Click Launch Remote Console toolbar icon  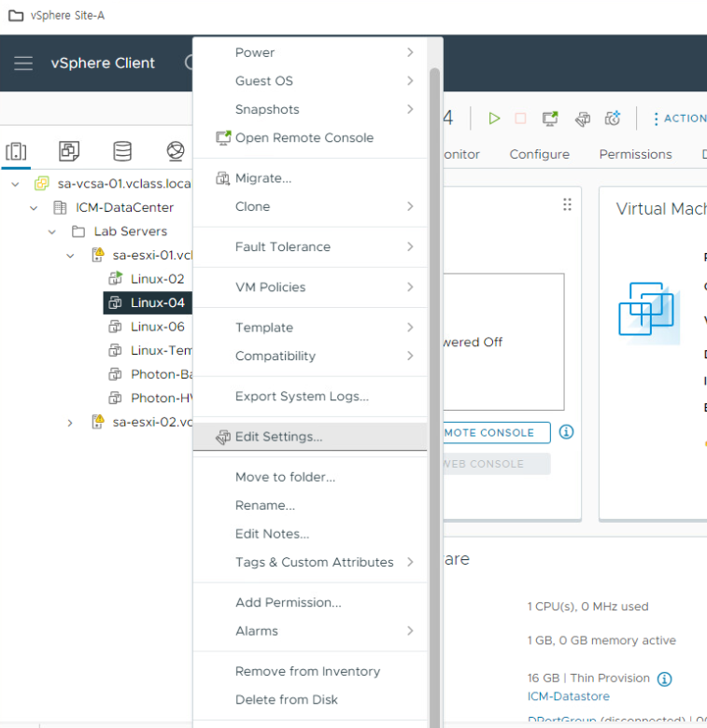point(550,119)
